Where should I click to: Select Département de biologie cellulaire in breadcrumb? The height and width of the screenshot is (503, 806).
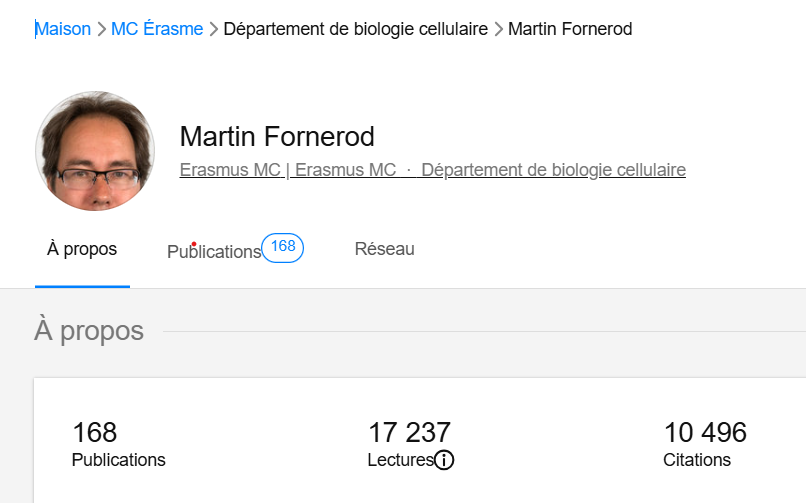coord(355,29)
